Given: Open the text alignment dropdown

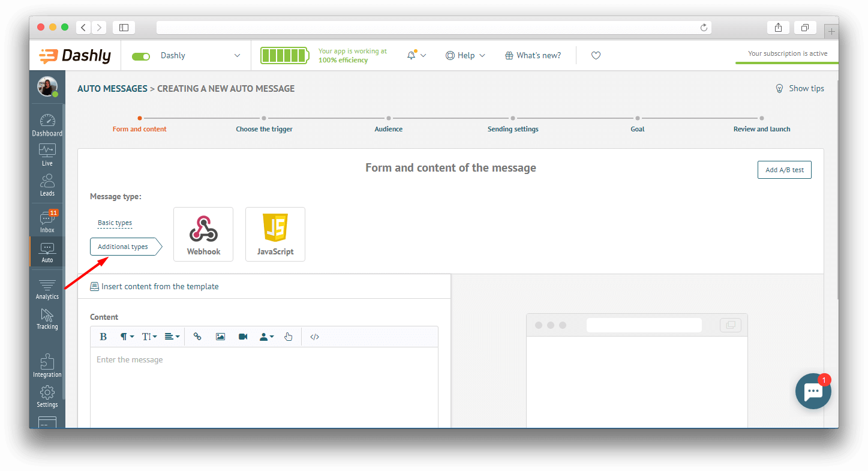Looking at the screenshot, I should pyautogui.click(x=172, y=337).
